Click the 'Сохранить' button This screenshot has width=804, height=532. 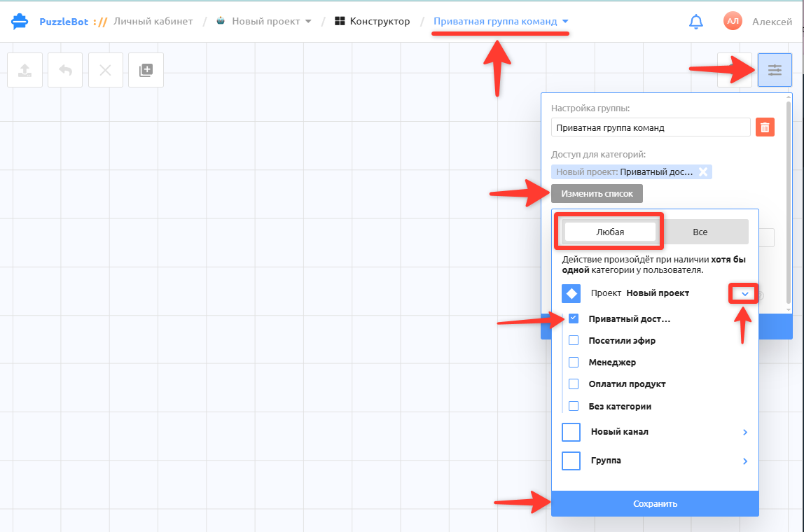coord(655,504)
